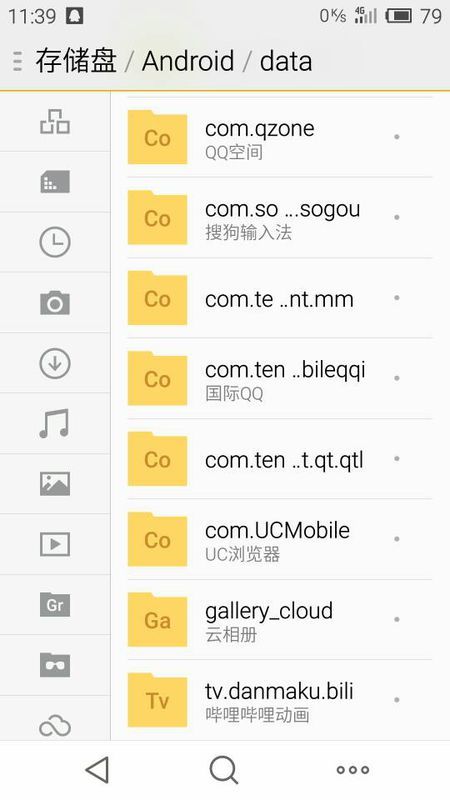The height and width of the screenshot is (800, 450).
Task: Tap the select dot beside gallery_cloud
Action: point(396,619)
